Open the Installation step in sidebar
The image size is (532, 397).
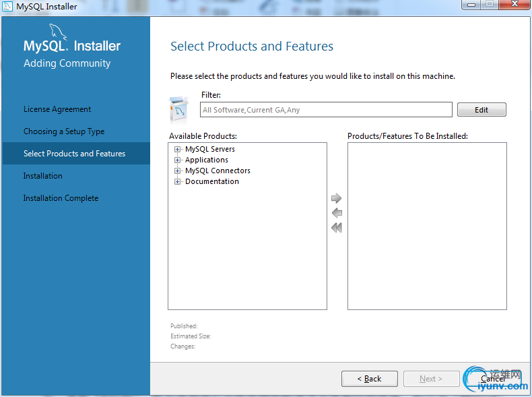42,176
